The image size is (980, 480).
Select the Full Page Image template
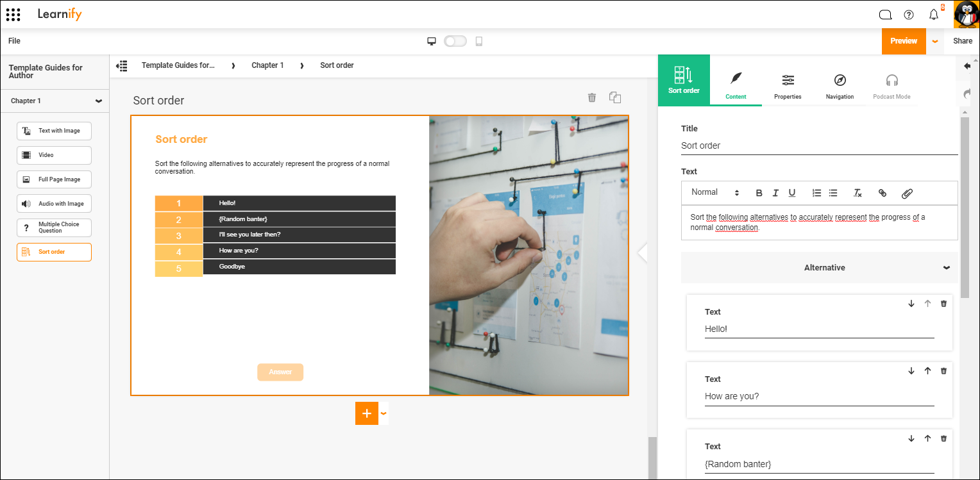[54, 179]
